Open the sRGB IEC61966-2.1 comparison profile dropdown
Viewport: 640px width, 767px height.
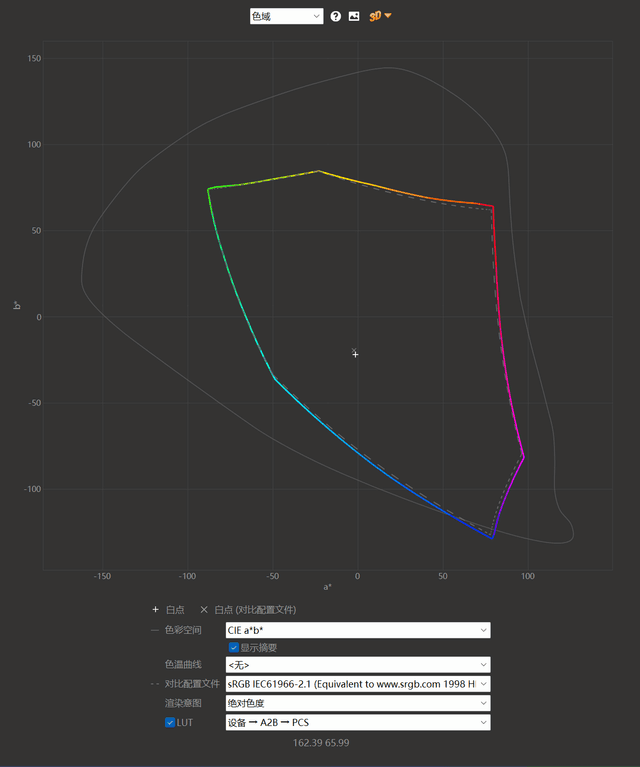point(358,684)
